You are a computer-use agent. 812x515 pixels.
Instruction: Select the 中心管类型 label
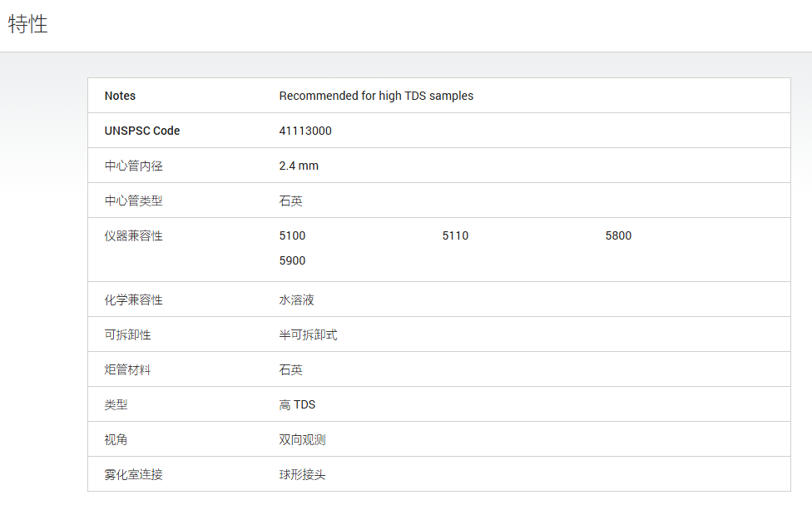click(x=134, y=201)
